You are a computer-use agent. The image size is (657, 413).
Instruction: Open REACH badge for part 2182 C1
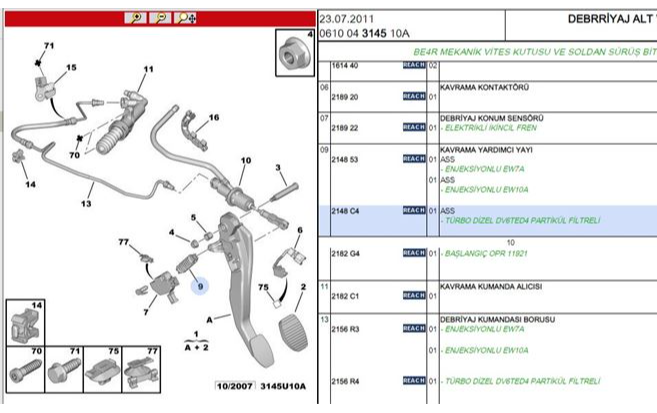click(x=414, y=296)
